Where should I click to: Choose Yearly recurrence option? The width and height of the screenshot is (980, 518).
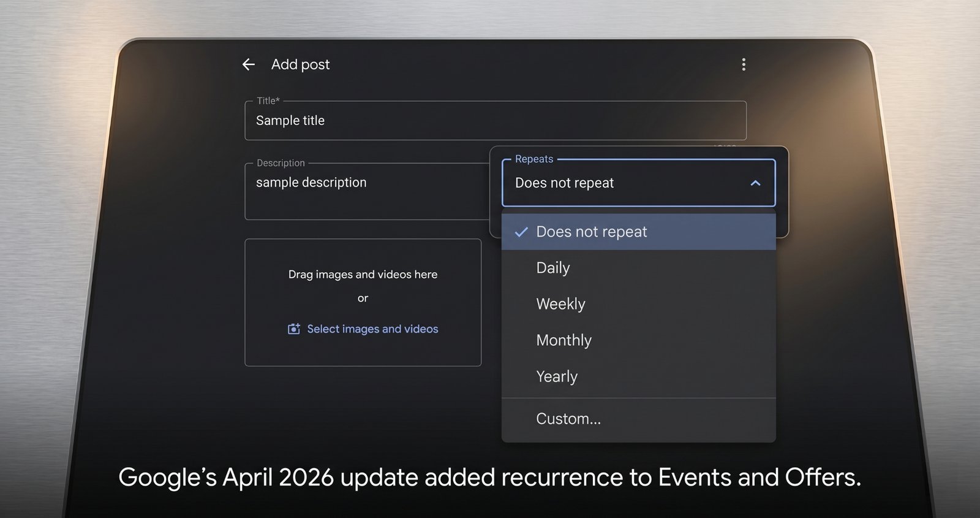pos(638,376)
